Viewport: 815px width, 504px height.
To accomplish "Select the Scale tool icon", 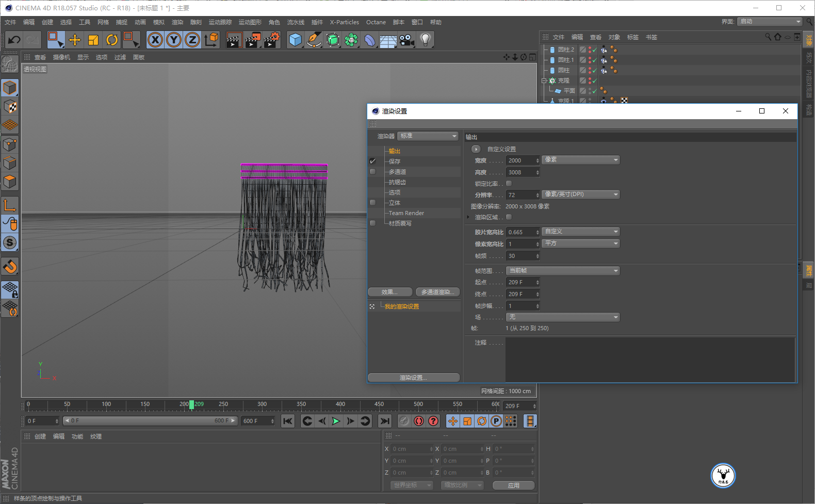I will coord(93,40).
